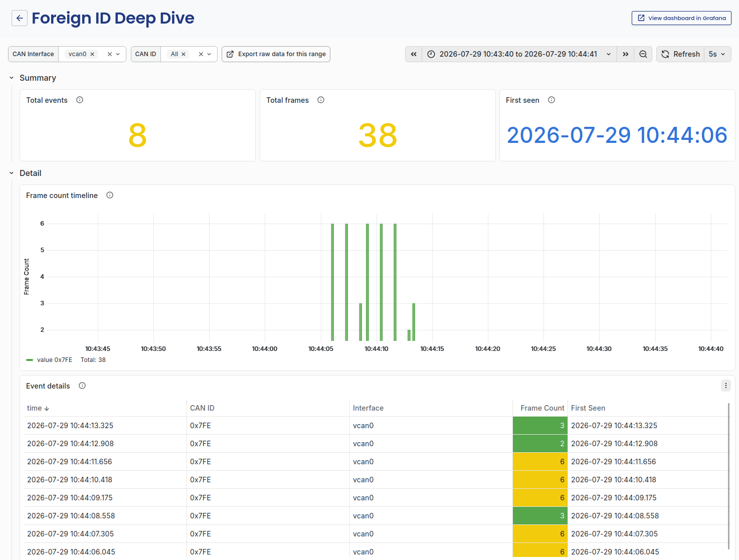Image resolution: width=739 pixels, height=560 pixels.
Task: Open the time range picker
Action: [x=518, y=54]
